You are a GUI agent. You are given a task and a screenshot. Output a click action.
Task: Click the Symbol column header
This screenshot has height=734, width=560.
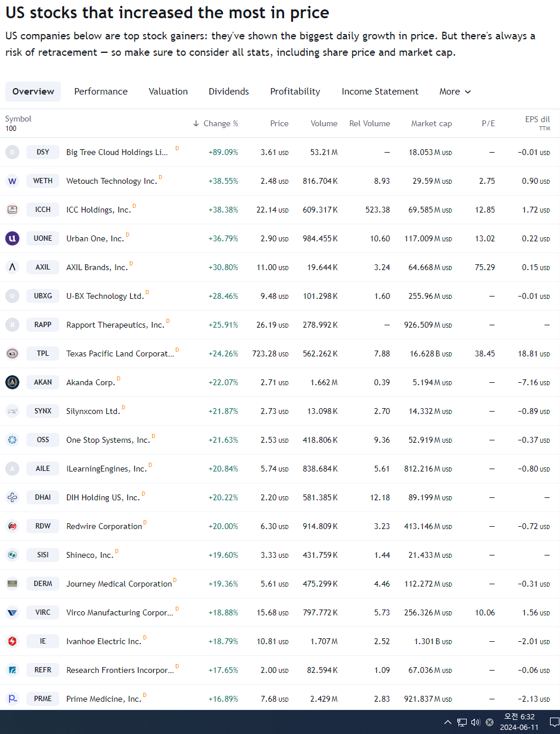point(18,119)
